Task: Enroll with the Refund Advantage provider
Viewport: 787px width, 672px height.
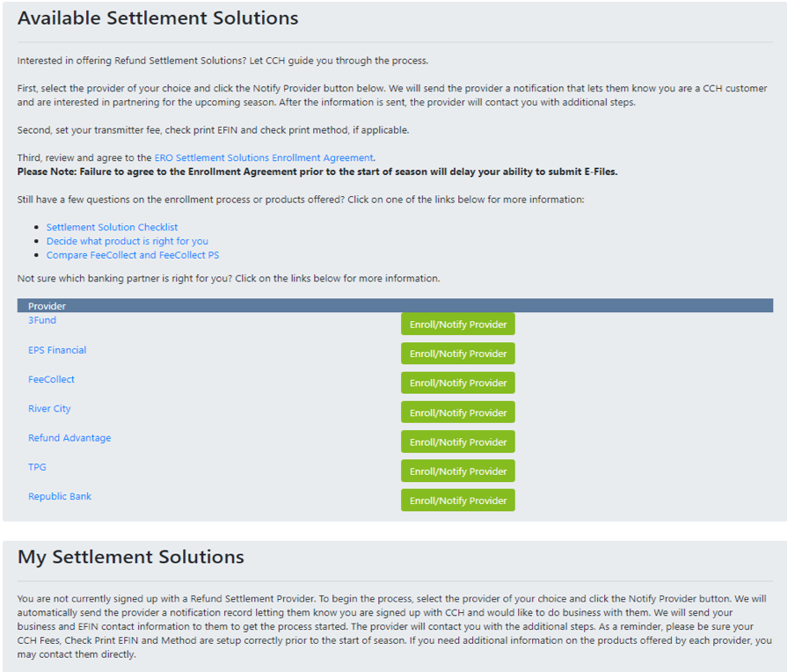Action: point(457,441)
